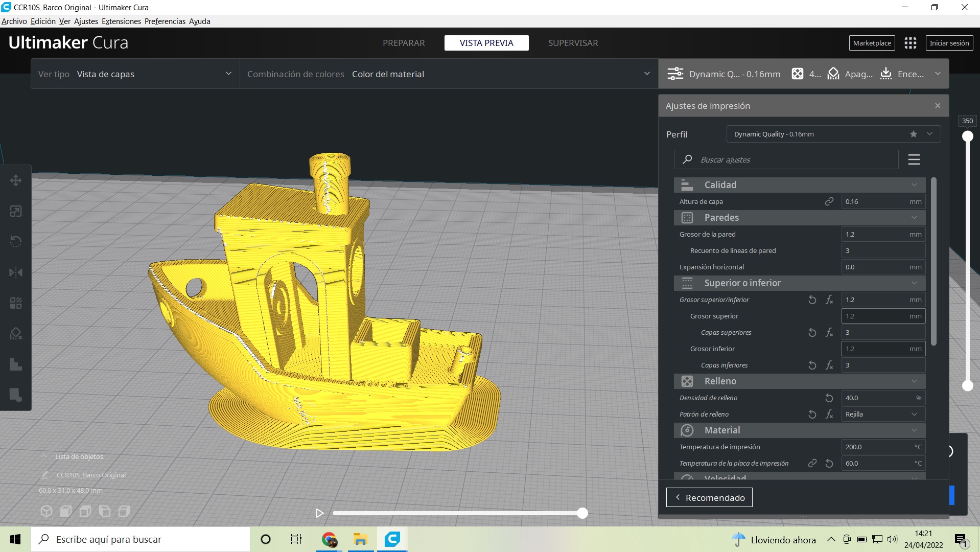This screenshot has width=980, height=552.
Task: Switch to left side view icon
Action: pos(105,511)
